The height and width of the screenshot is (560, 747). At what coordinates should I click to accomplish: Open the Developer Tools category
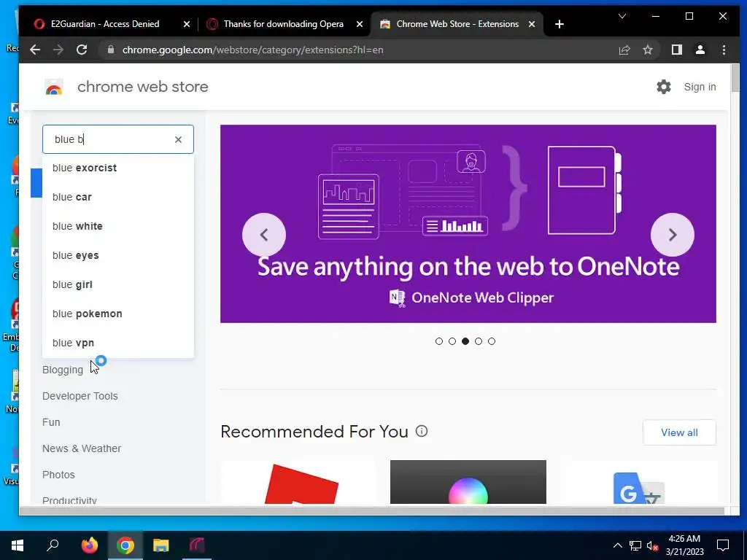tap(80, 396)
